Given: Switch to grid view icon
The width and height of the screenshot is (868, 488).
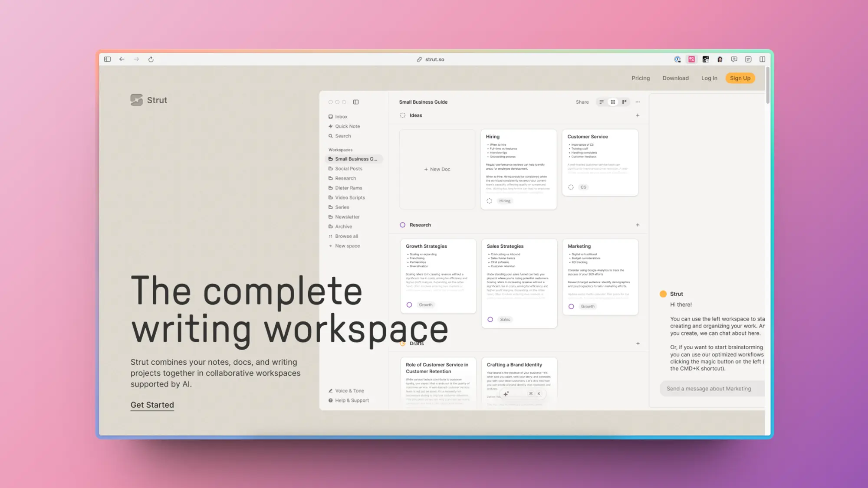Looking at the screenshot, I should click(x=613, y=102).
